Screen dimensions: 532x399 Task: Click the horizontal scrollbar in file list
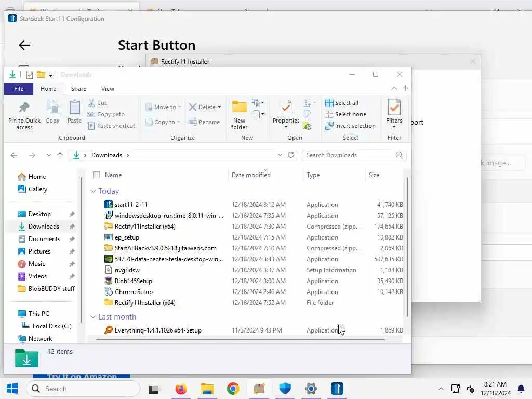click(x=240, y=339)
